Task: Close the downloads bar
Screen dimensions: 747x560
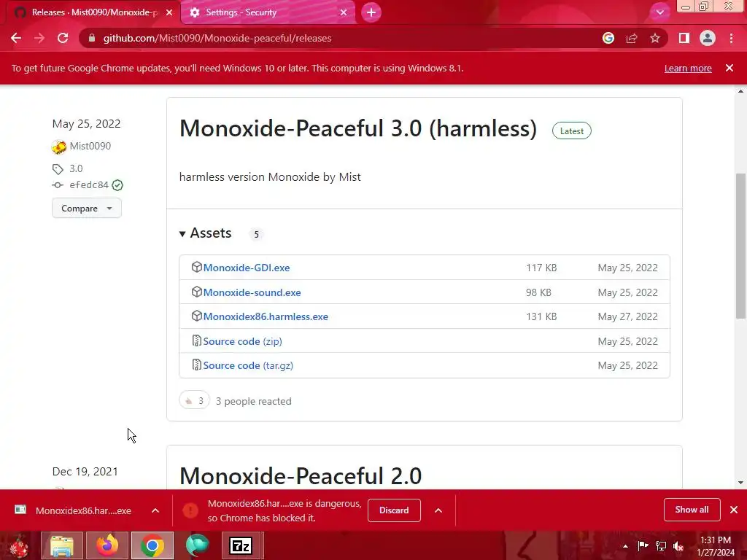Action: coord(734,510)
